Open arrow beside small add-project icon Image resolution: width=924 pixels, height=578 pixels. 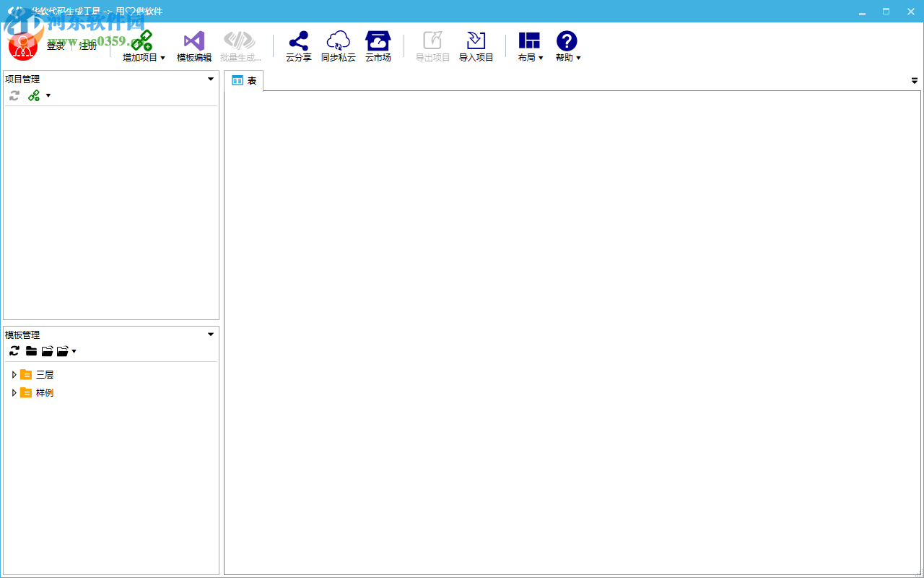point(48,95)
